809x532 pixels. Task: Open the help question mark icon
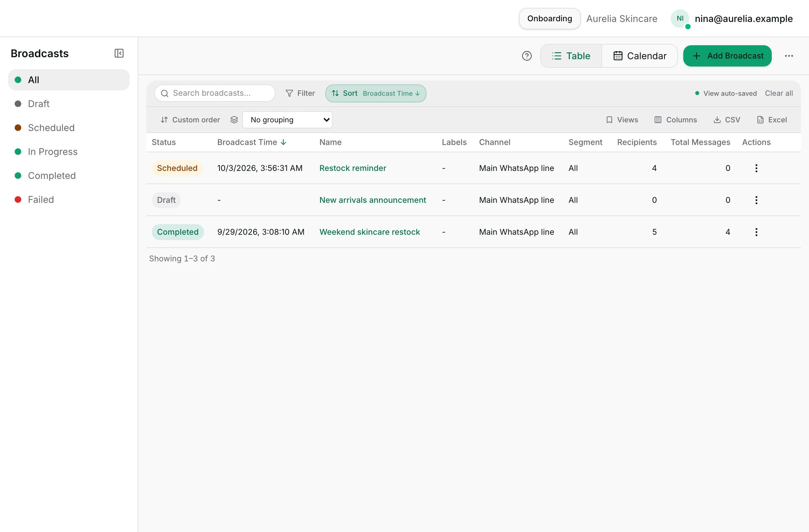[527, 56]
